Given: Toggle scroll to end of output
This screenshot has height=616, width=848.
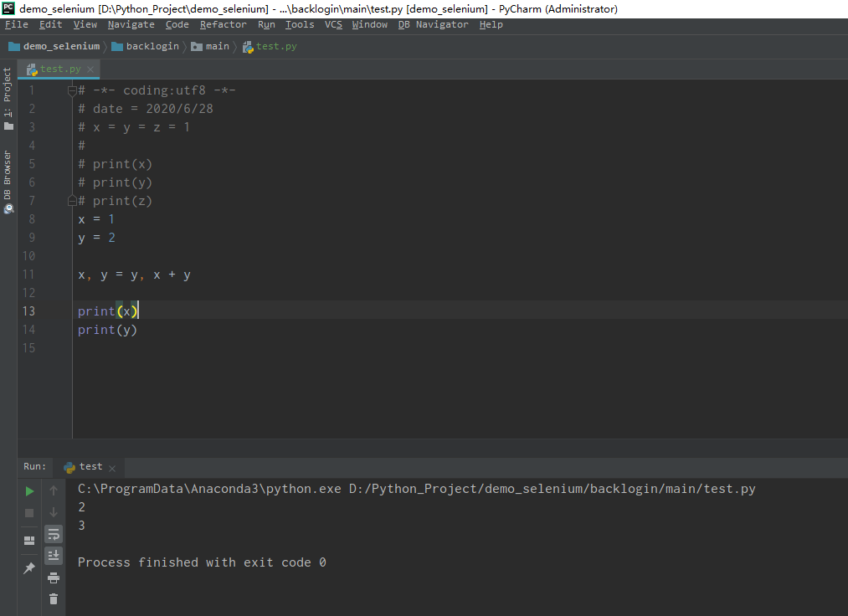Looking at the screenshot, I should (54, 556).
